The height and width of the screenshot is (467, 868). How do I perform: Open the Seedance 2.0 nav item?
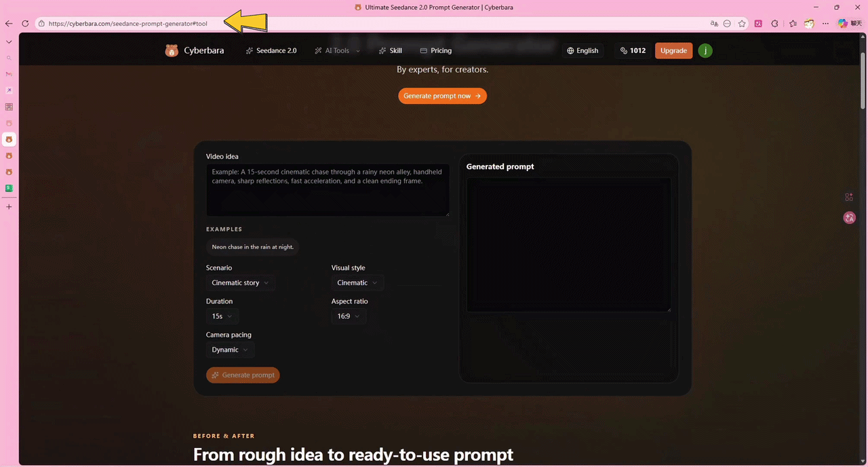(x=271, y=50)
